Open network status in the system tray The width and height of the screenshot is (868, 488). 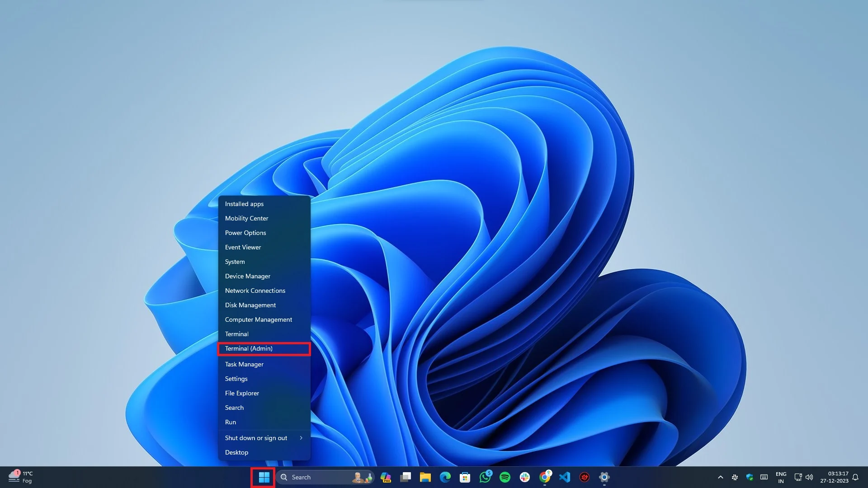pos(798,477)
